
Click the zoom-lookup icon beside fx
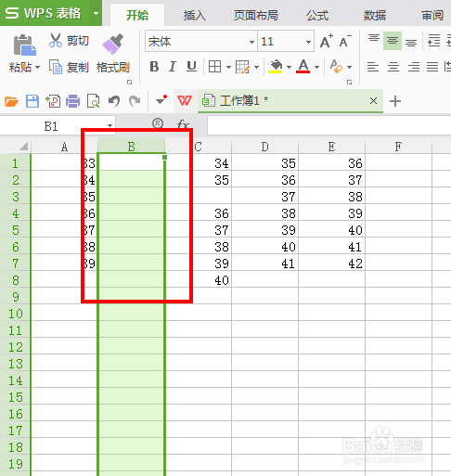click(158, 123)
